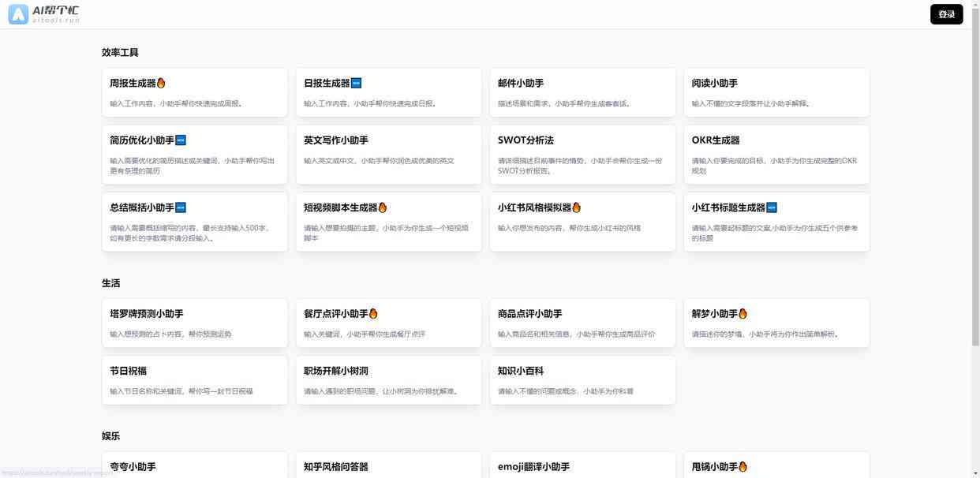Open the 商品点评小助手 card

tap(583, 323)
